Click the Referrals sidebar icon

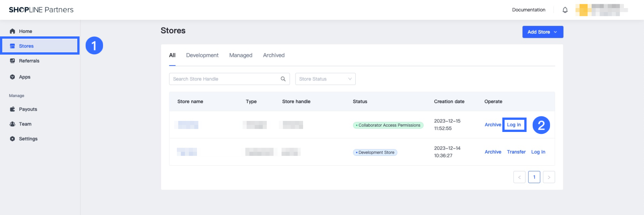click(x=13, y=61)
